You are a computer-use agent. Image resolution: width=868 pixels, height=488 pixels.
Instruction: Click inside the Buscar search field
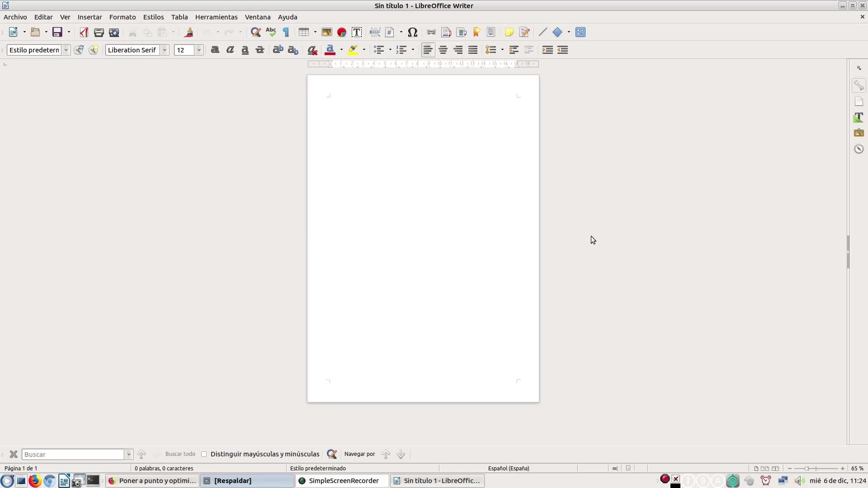click(72, 454)
